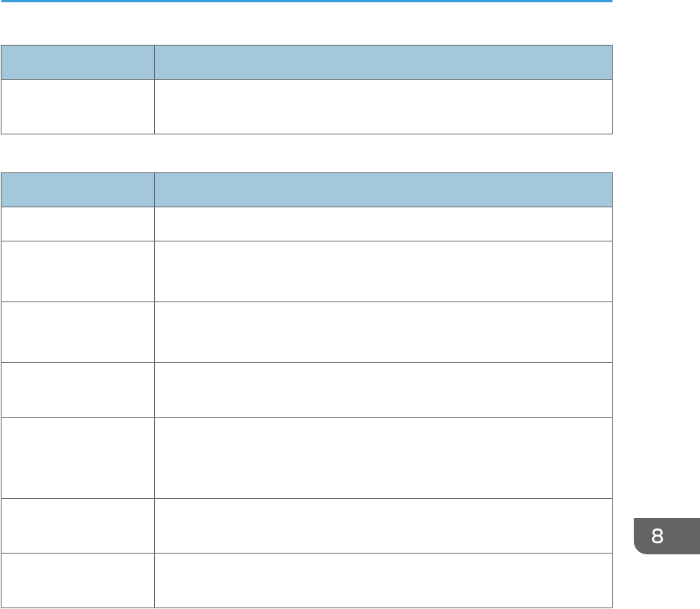Select the upper table's wide blue header cell
Viewport: 700px width, 609px height.
pos(383,62)
